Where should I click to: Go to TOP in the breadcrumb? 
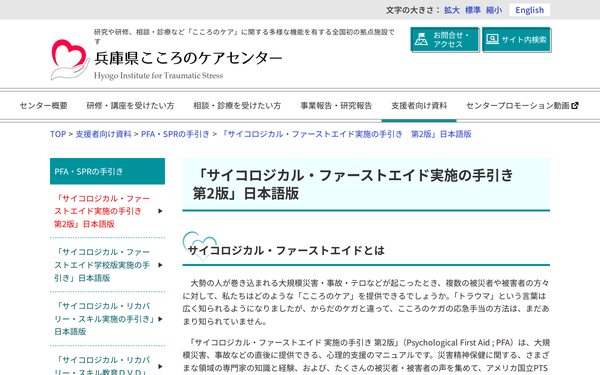[x=58, y=134]
